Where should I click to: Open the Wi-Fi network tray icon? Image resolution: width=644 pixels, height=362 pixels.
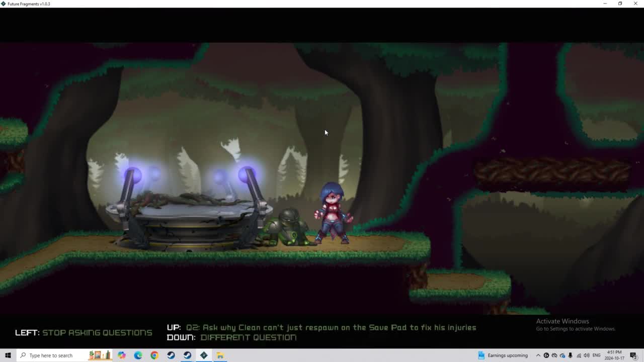(578, 355)
